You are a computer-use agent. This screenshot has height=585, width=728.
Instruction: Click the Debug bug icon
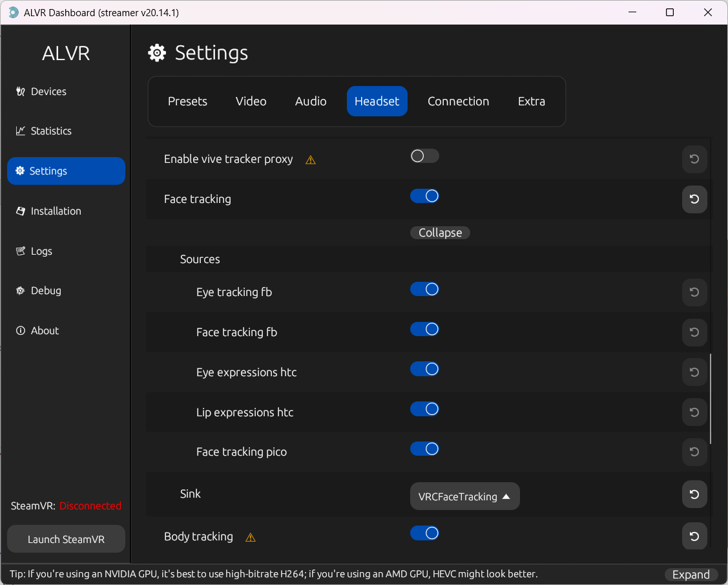(20, 291)
